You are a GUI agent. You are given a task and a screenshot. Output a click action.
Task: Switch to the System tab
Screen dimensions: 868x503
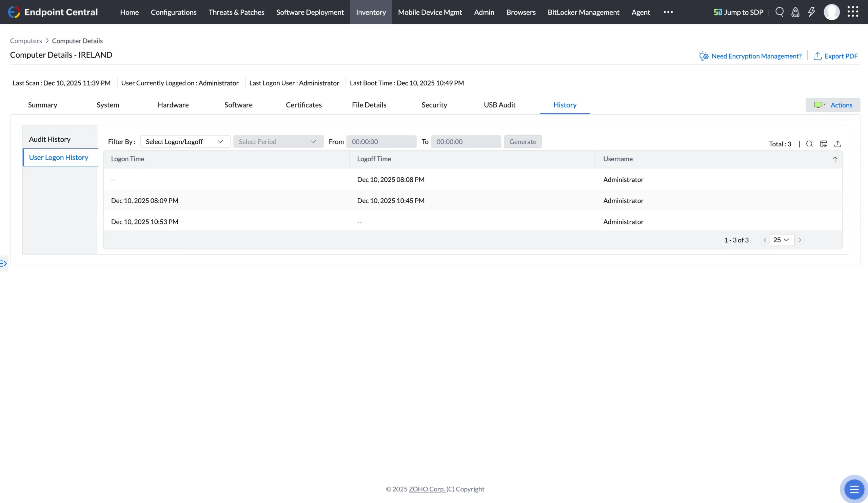108,105
